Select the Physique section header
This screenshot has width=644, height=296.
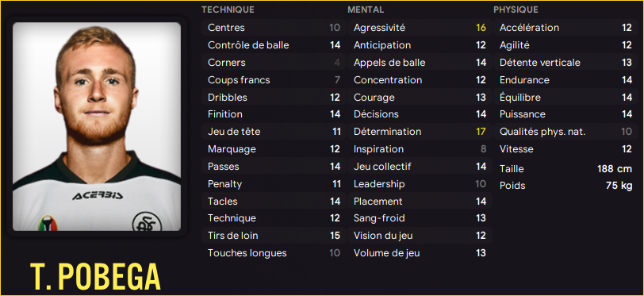pyautogui.click(x=516, y=10)
